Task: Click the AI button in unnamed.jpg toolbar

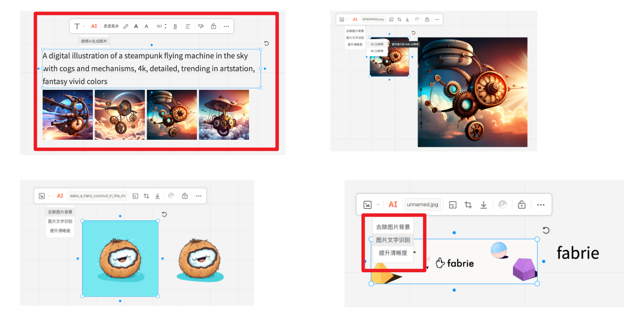Action: pyautogui.click(x=393, y=205)
